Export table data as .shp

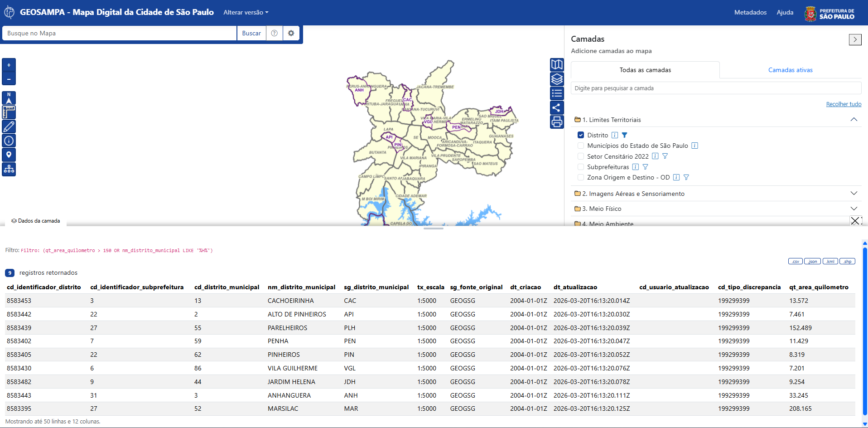tap(847, 262)
